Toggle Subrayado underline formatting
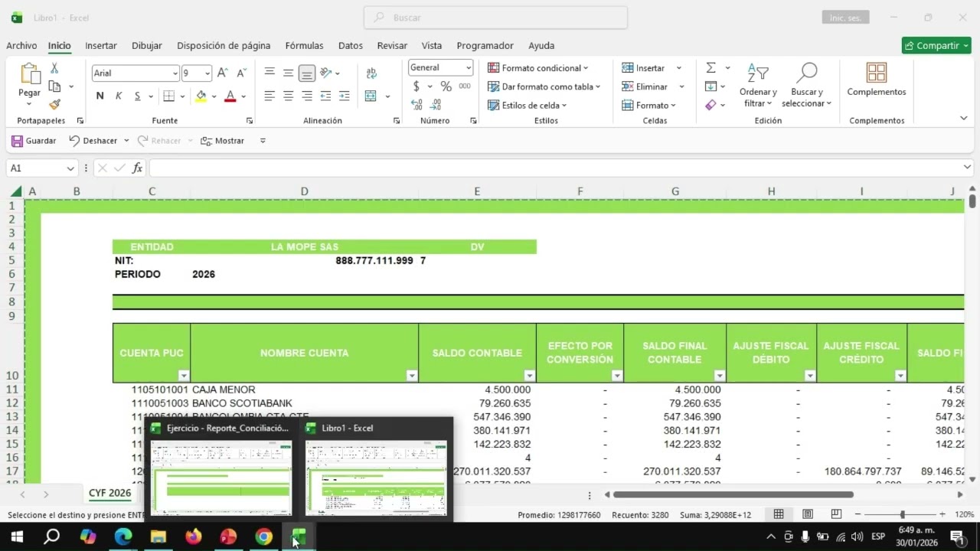 pos(138,96)
